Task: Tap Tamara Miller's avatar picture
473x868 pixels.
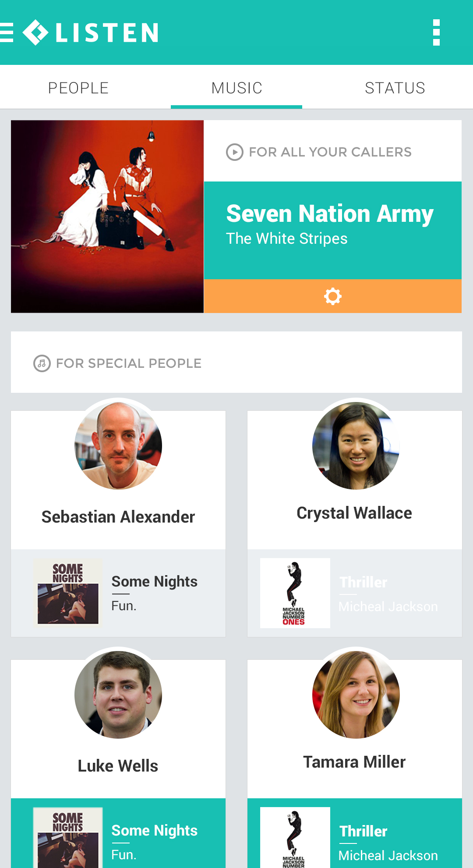Action: coord(356,695)
